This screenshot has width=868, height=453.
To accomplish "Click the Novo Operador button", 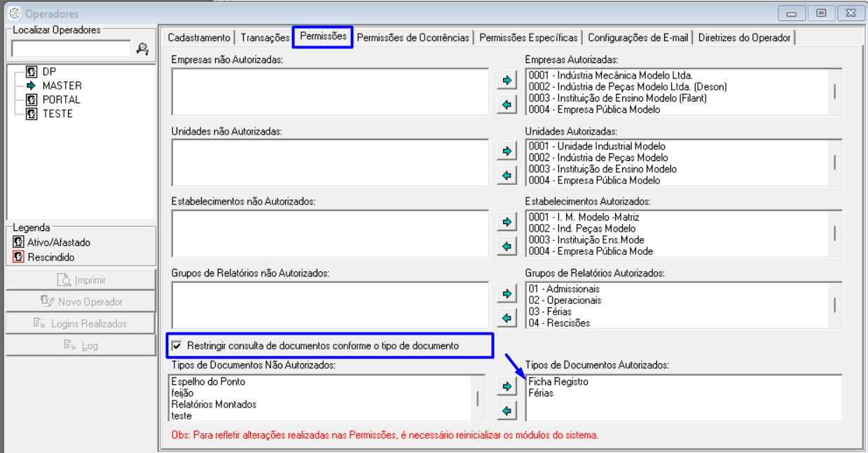I will pos(81,302).
